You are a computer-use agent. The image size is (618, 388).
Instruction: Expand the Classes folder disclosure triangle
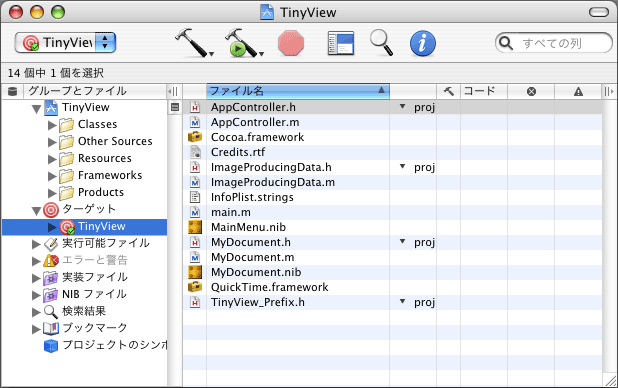click(x=52, y=125)
